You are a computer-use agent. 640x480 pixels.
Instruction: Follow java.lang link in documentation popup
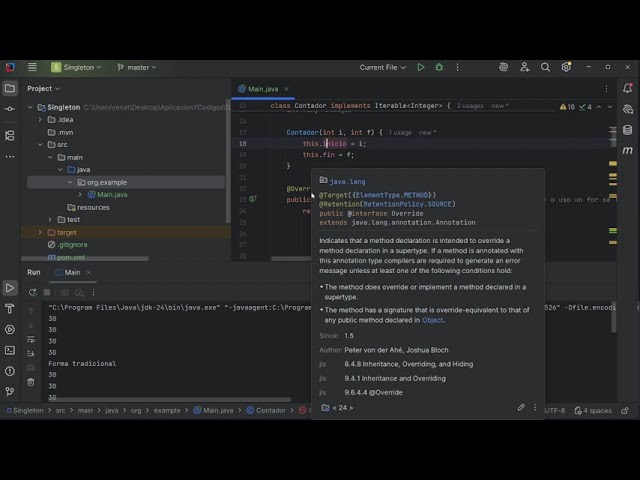[x=347, y=182]
